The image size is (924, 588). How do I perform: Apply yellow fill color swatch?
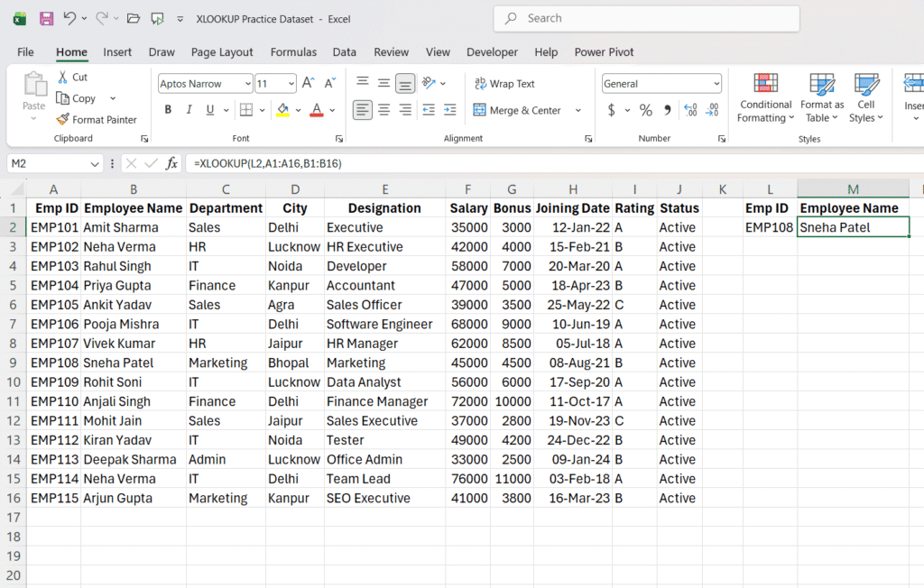click(282, 110)
